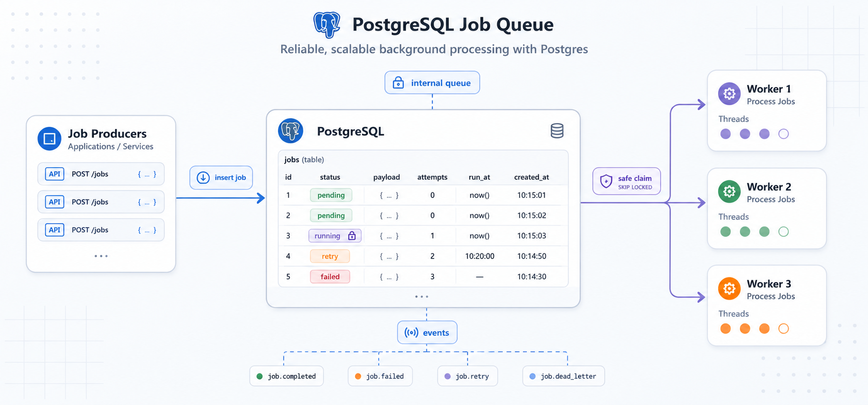Click the "id" column header
The height and width of the screenshot is (405, 868).
point(288,177)
